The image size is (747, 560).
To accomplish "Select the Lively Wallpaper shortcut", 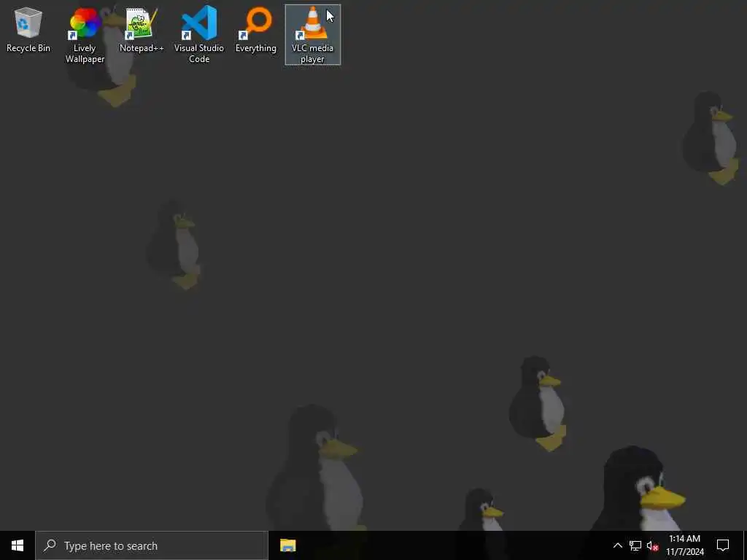I will click(x=85, y=35).
